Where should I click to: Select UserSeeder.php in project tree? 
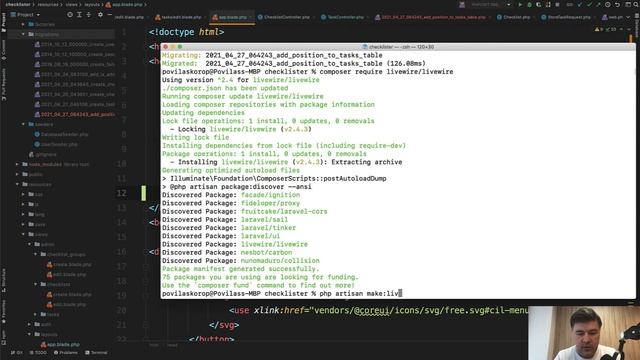pyautogui.click(x=56, y=144)
